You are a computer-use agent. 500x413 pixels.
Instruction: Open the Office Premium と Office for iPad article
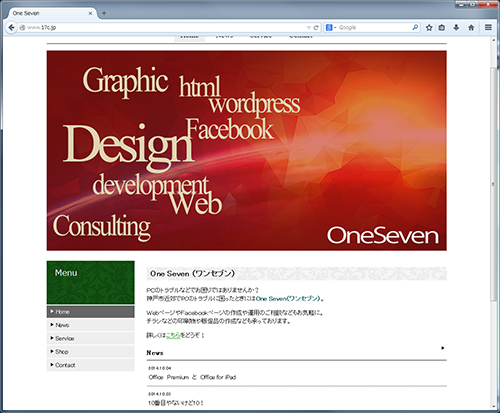click(192, 377)
